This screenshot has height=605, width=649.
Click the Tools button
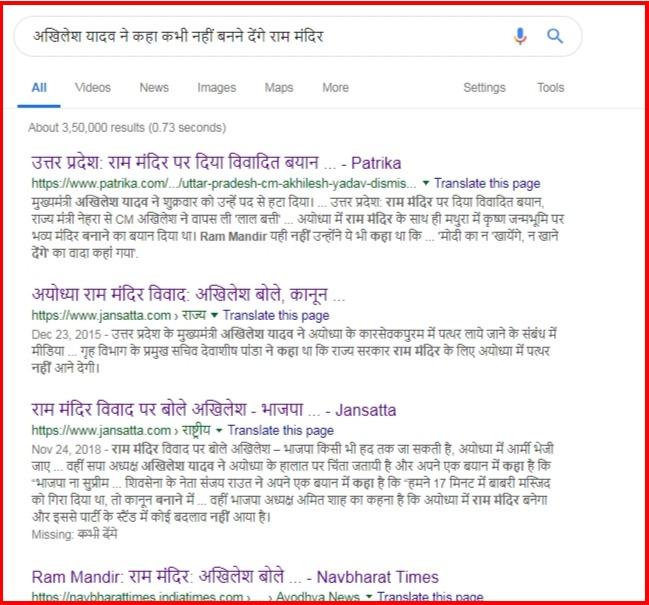[x=550, y=88]
